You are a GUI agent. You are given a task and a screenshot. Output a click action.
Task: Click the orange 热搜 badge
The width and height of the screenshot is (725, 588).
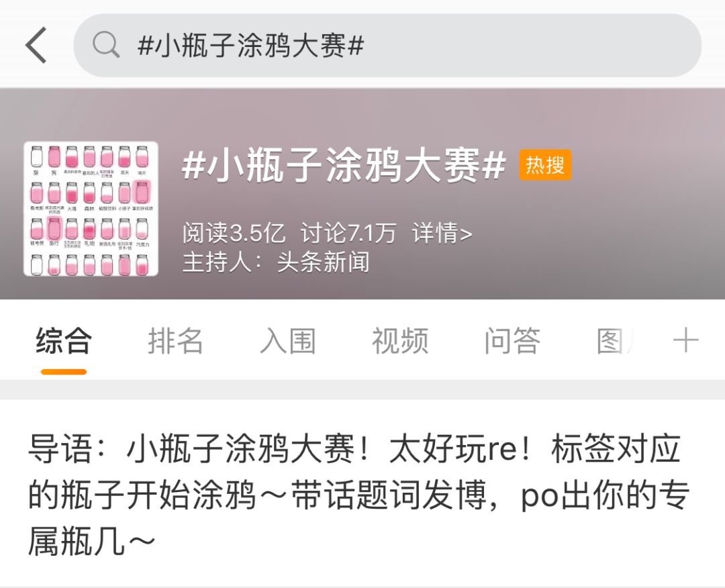tap(545, 164)
